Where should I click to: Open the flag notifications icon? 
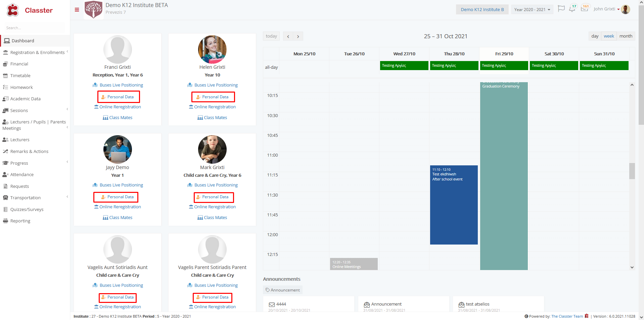(561, 9)
